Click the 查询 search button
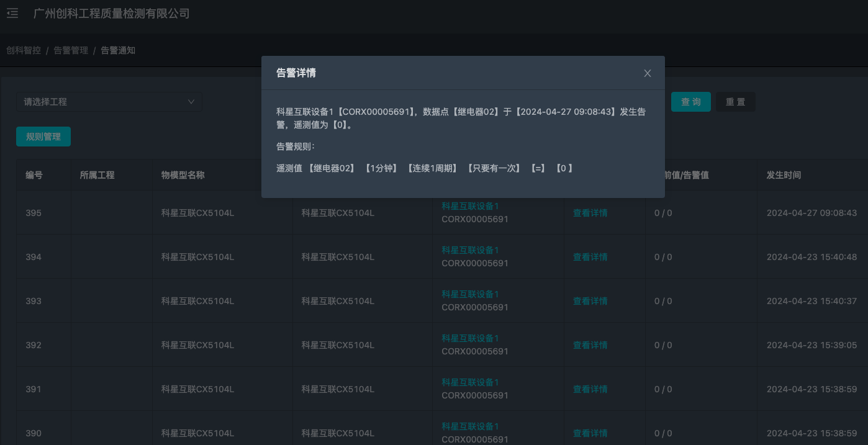 [691, 101]
